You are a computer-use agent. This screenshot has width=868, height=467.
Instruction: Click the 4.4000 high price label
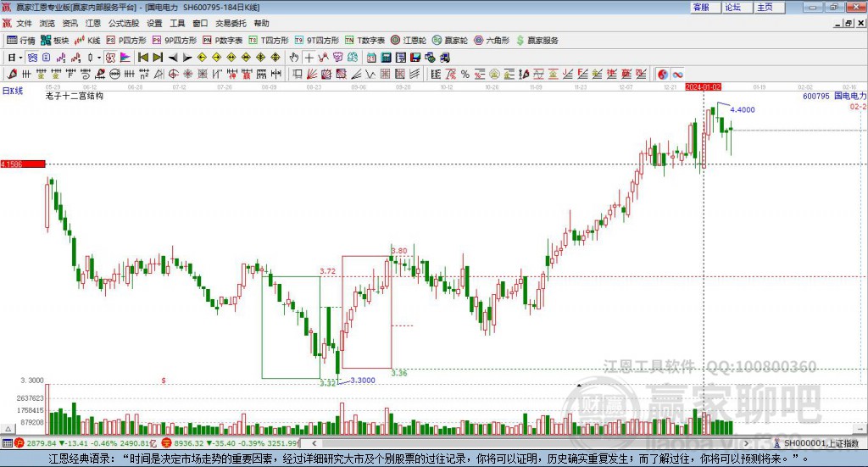coord(743,109)
